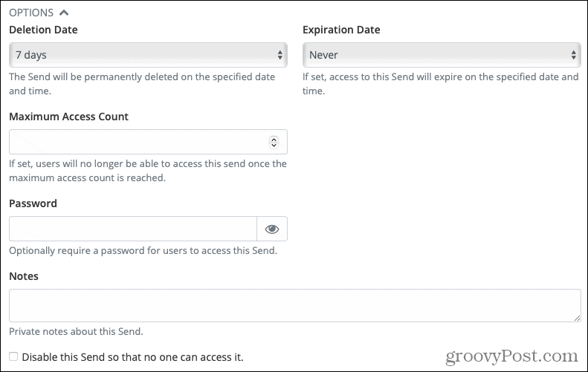Image resolution: width=588 pixels, height=372 pixels.
Task: Click the Maximum Access Count stepper arrows
Action: [x=274, y=142]
